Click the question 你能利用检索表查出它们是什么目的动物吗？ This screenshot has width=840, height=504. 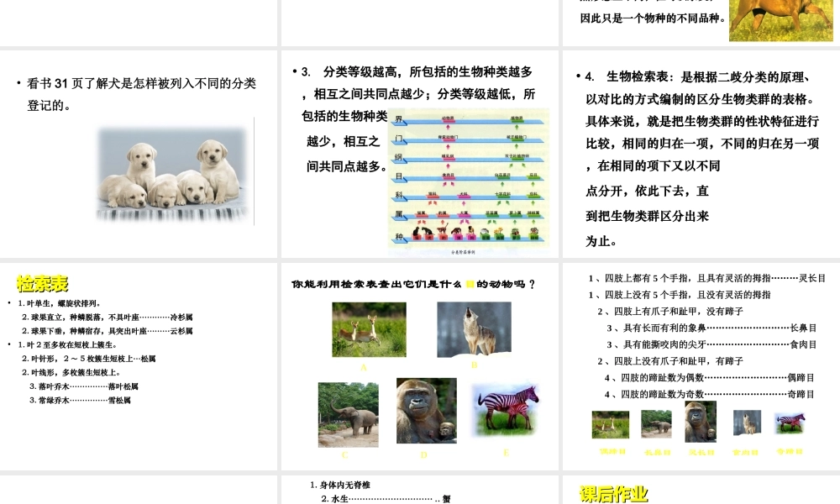click(x=413, y=285)
